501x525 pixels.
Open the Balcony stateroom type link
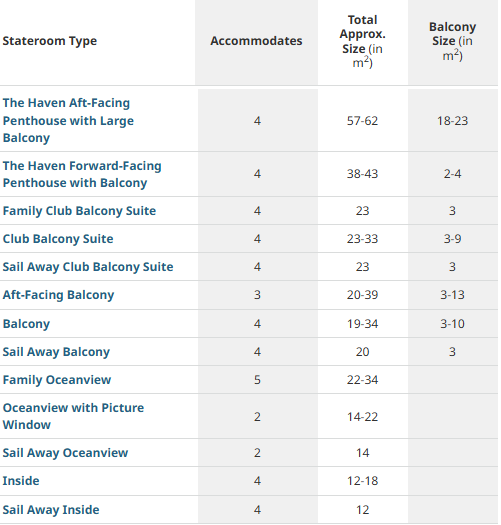26,324
